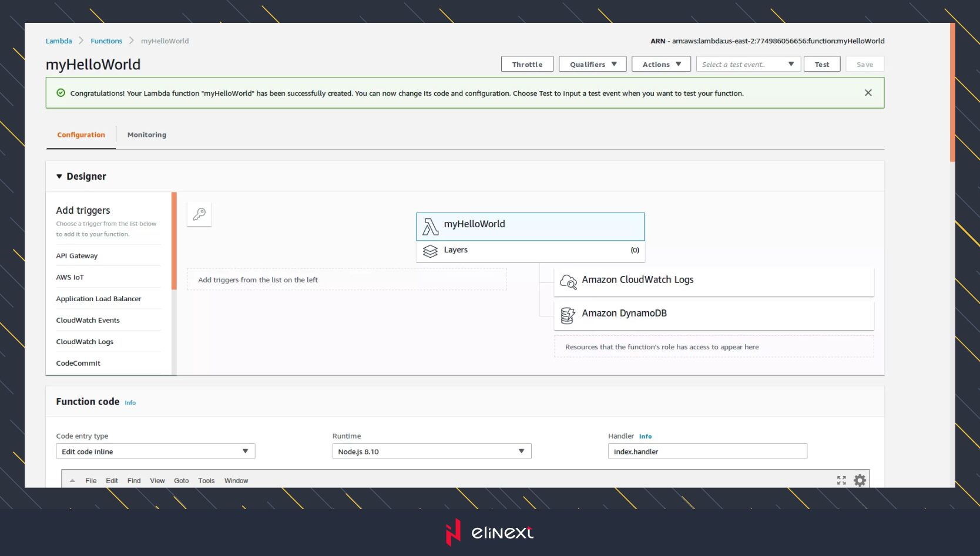Add API Gateway trigger from list
Image resolution: width=980 pixels, height=556 pixels.
[x=77, y=256]
